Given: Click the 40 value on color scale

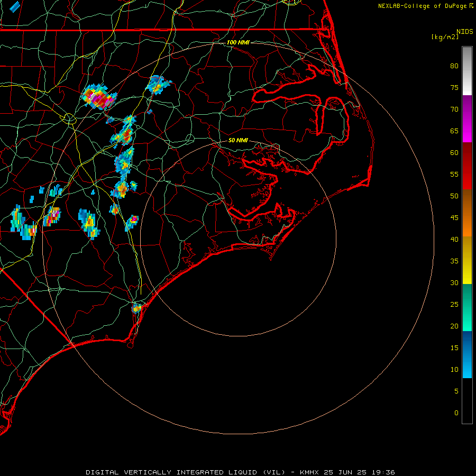Looking at the screenshot, I should (454, 240).
